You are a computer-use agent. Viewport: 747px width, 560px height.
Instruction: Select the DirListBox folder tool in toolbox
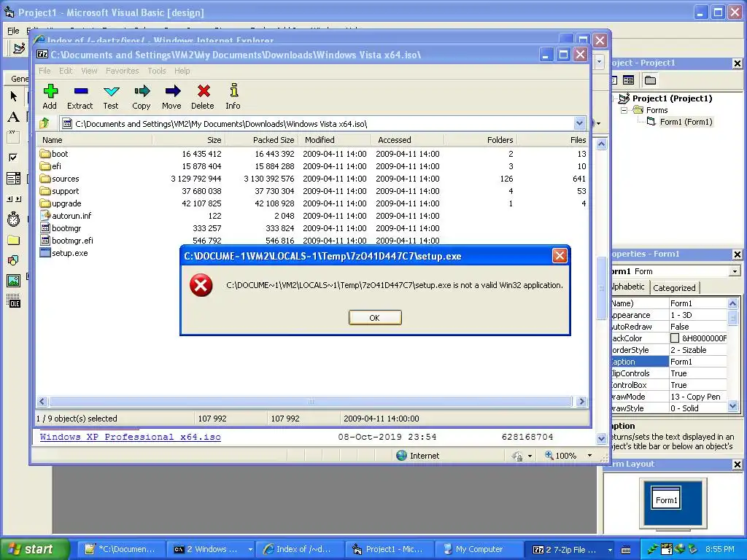point(13,240)
